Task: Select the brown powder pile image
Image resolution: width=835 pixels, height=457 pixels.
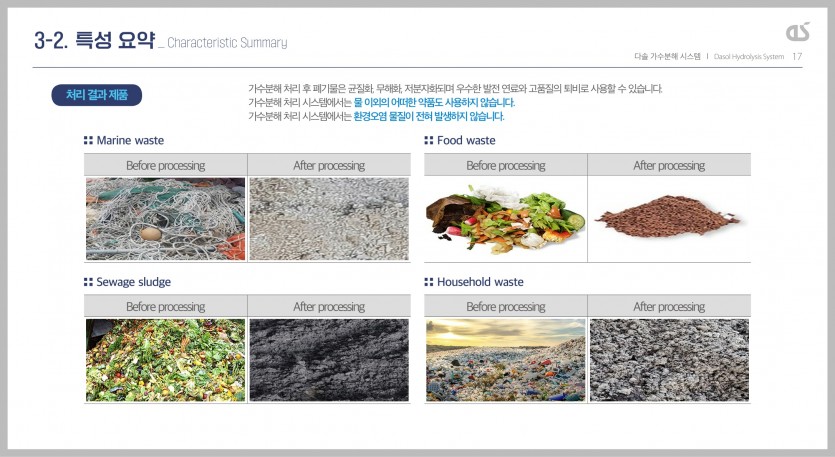Action: 669,219
